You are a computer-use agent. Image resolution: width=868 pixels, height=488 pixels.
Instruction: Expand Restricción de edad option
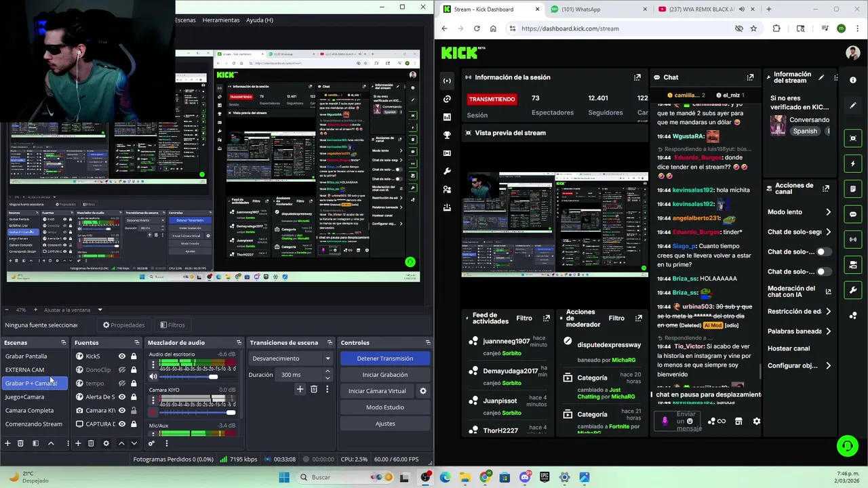point(828,312)
